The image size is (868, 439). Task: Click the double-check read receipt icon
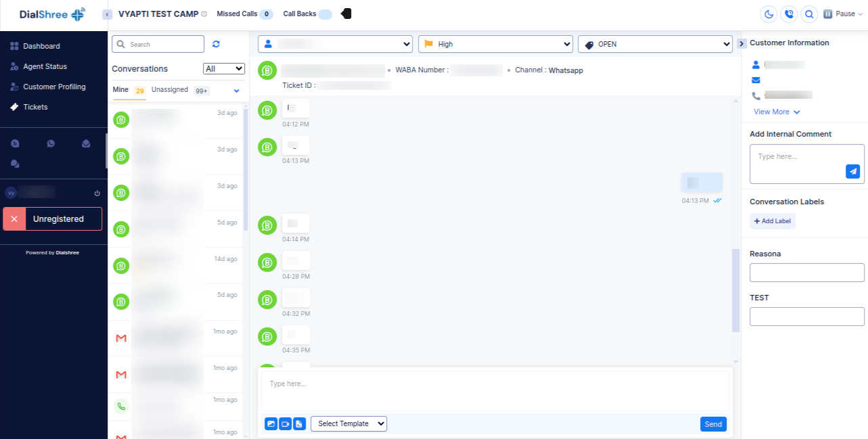pyautogui.click(x=717, y=201)
